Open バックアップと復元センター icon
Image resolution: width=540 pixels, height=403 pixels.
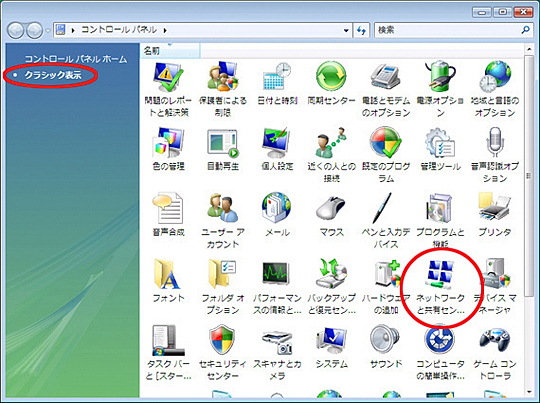tap(331, 274)
